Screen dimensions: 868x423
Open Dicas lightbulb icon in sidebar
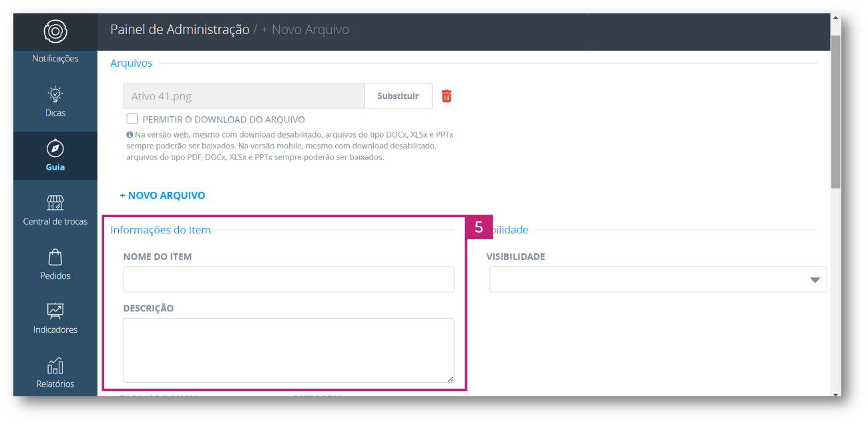point(55,94)
